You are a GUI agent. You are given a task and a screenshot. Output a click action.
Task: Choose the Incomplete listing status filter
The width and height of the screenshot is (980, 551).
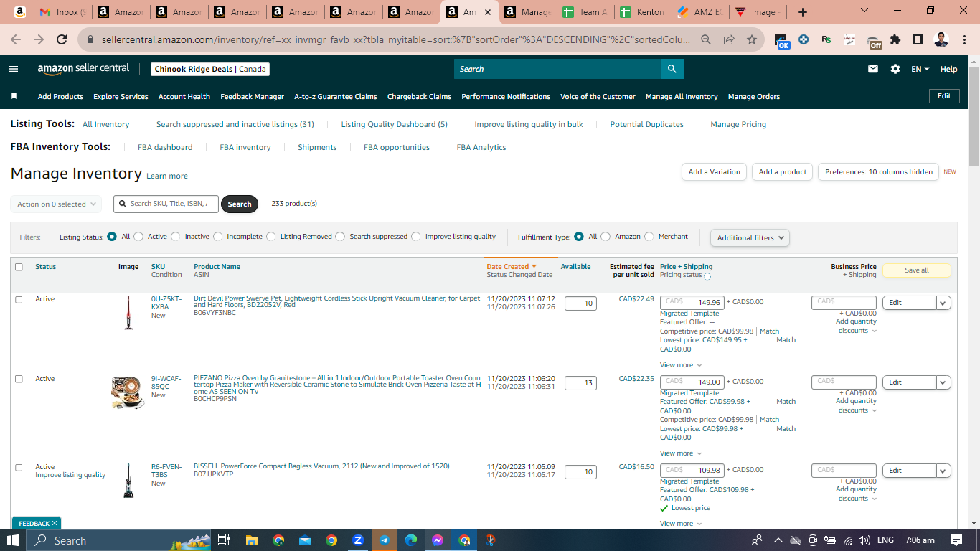click(217, 237)
